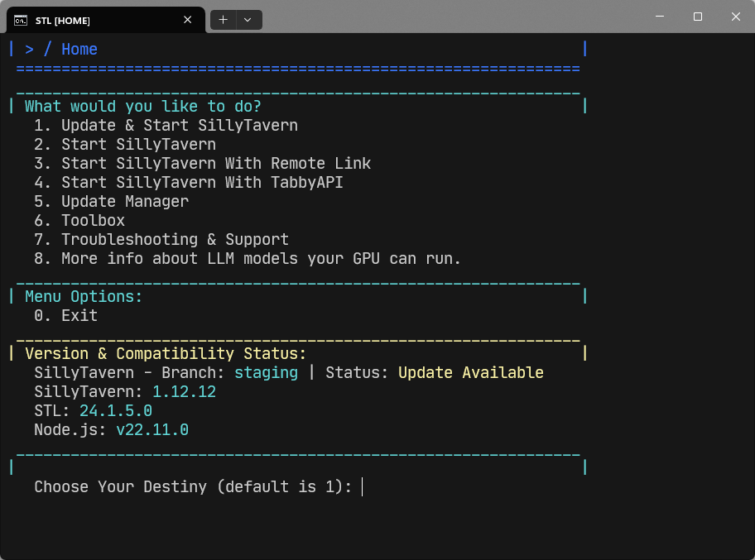Image resolution: width=755 pixels, height=560 pixels.
Task: Close the terminal window
Action: tap(736, 17)
